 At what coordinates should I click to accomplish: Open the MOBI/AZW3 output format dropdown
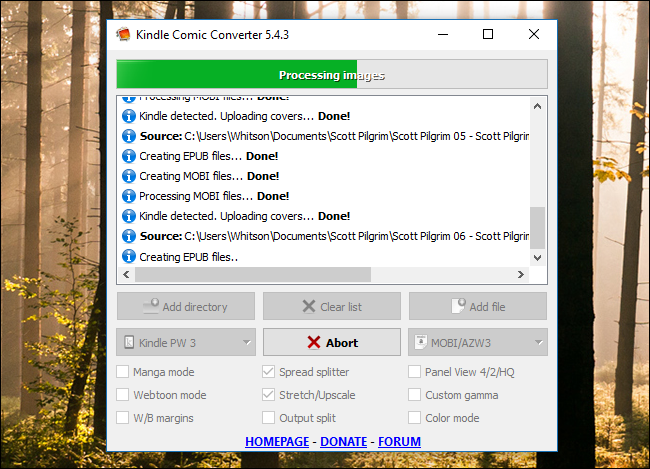click(478, 342)
